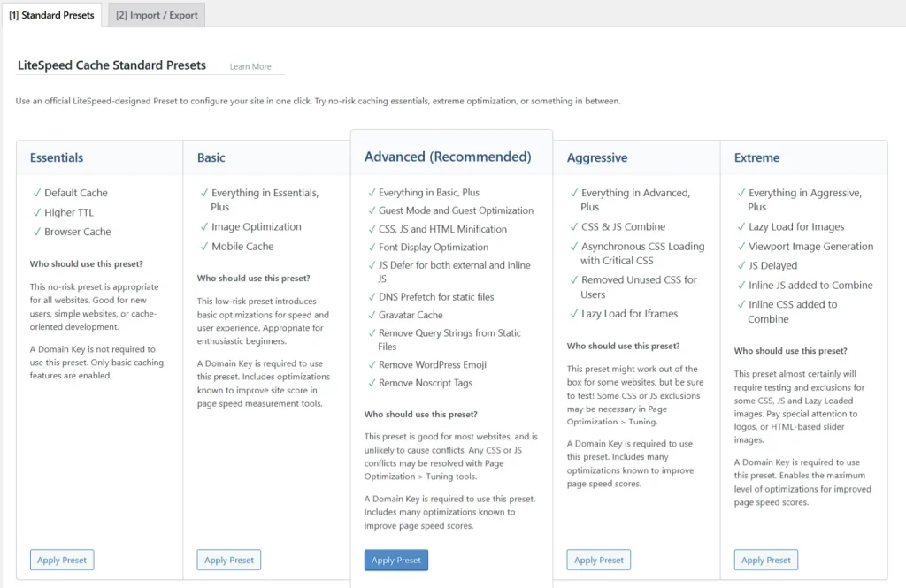Select the Standard Presets tab
The image size is (906, 588).
click(x=51, y=15)
